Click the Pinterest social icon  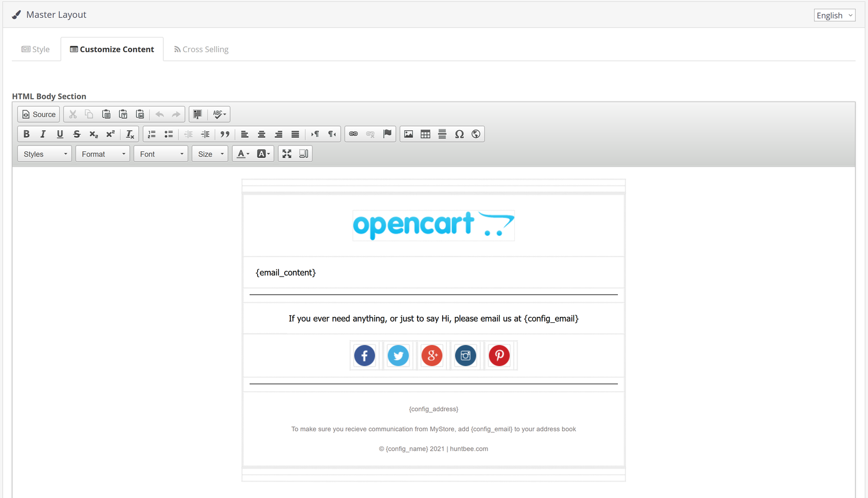pyautogui.click(x=499, y=356)
